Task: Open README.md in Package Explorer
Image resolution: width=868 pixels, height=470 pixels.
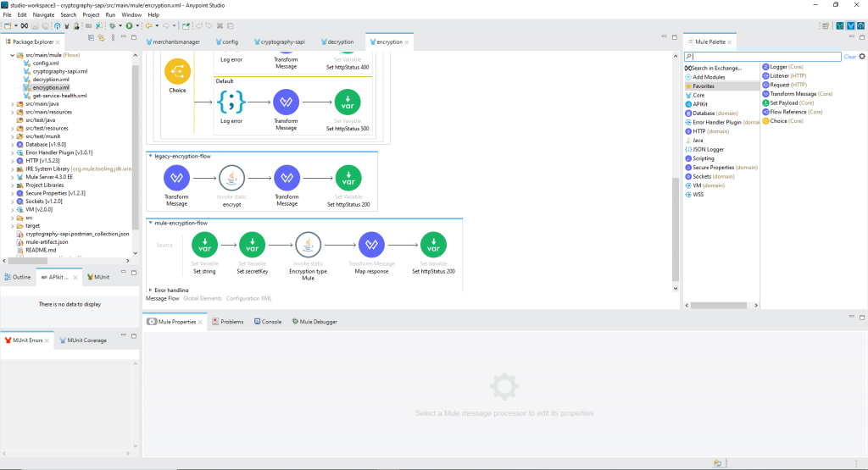Action: tap(41, 250)
